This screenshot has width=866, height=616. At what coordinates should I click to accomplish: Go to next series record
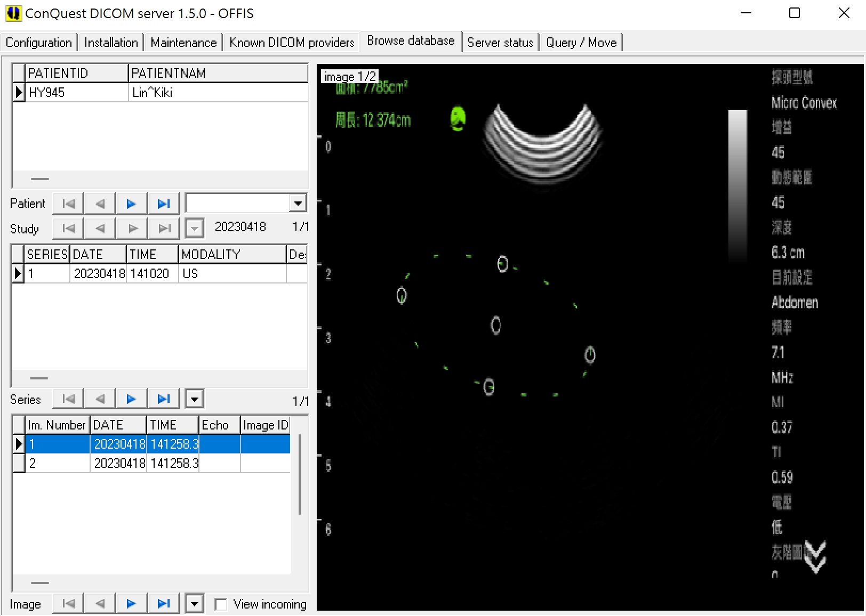point(131,399)
